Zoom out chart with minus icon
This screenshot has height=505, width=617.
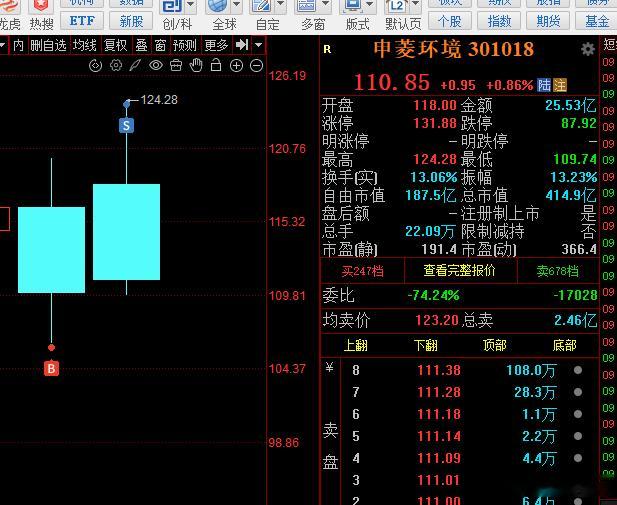[x=257, y=65]
